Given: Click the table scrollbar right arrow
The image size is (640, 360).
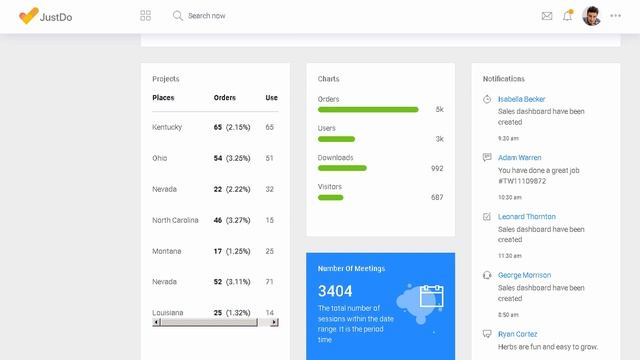Looking at the screenshot, I should (x=274, y=322).
